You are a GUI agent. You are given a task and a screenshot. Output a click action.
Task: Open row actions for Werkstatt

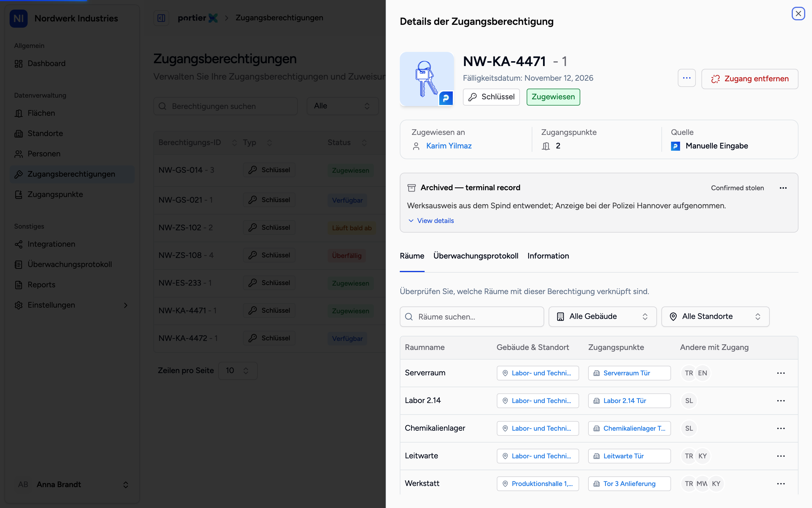781,484
